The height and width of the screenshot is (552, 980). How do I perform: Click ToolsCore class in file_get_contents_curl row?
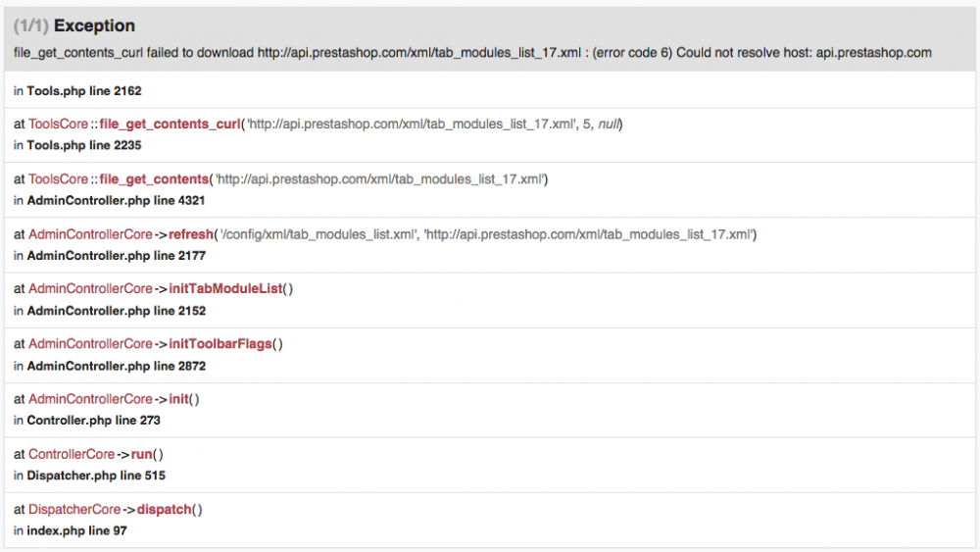(58, 125)
